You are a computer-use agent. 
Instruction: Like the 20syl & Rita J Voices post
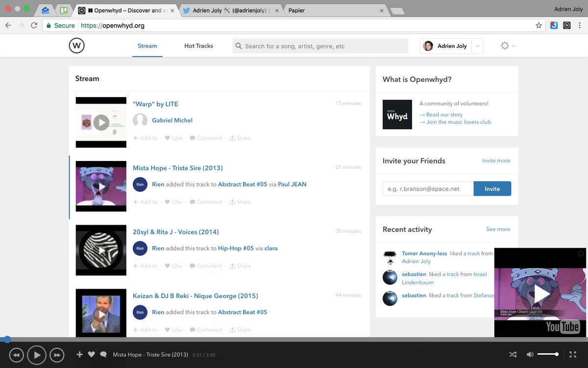click(173, 266)
